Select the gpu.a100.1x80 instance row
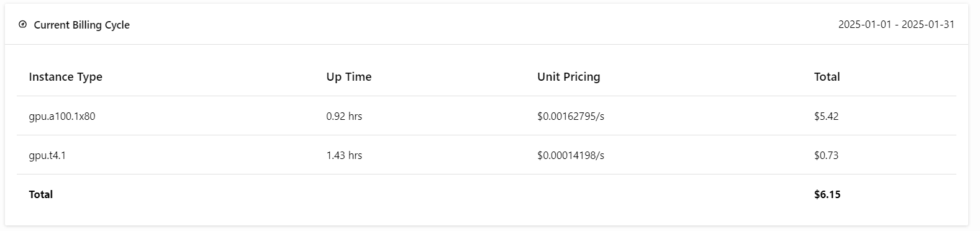The height and width of the screenshot is (231, 980). [x=486, y=116]
